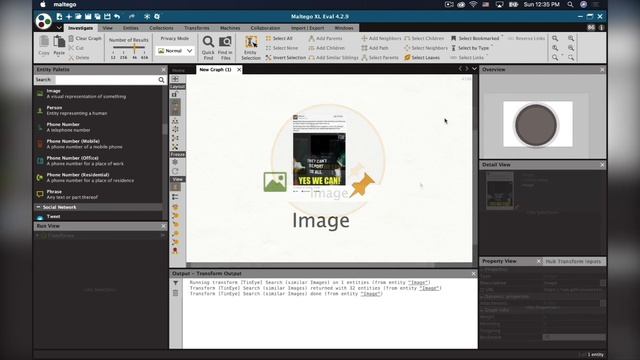The width and height of the screenshot is (640, 360).
Task: Open the Apple menu
Action: coord(43,4)
